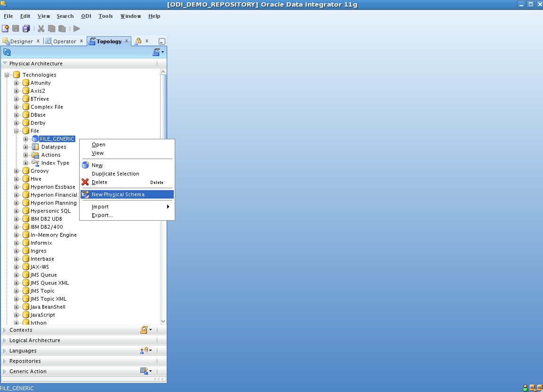The width and height of the screenshot is (543, 392).
Task: Close the Topology tab
Action: click(127, 41)
